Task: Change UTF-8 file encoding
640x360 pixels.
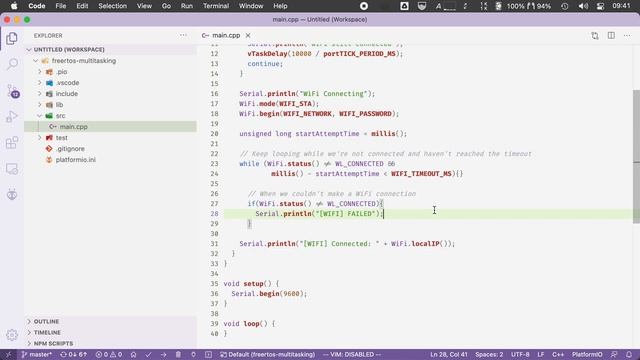Action: tap(520, 354)
